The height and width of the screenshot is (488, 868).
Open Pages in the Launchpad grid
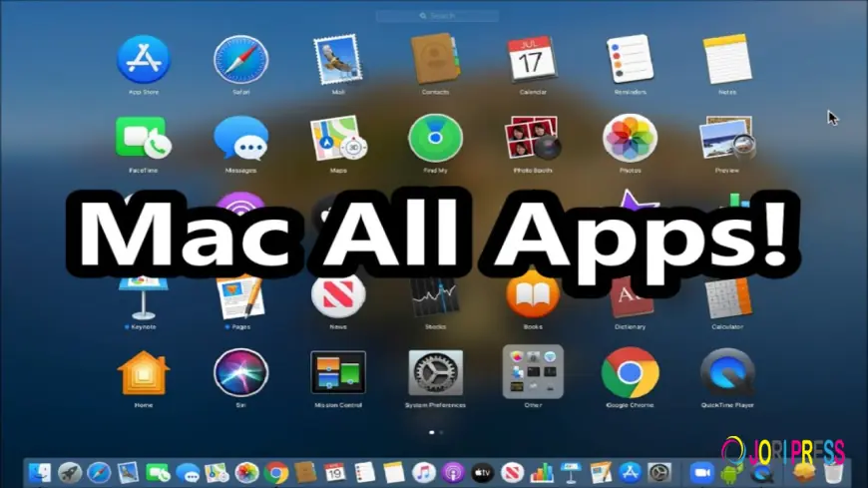point(240,298)
